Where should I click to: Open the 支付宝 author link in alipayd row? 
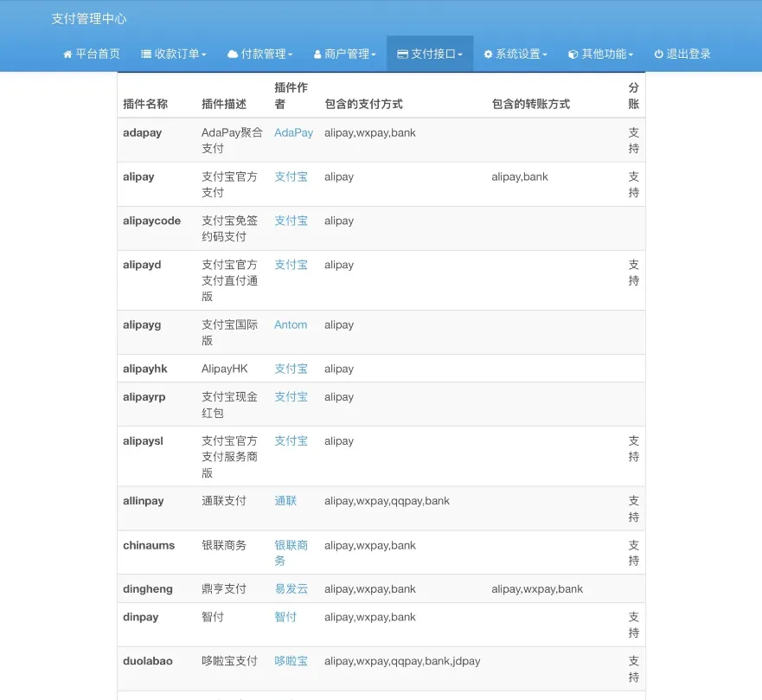point(291,265)
